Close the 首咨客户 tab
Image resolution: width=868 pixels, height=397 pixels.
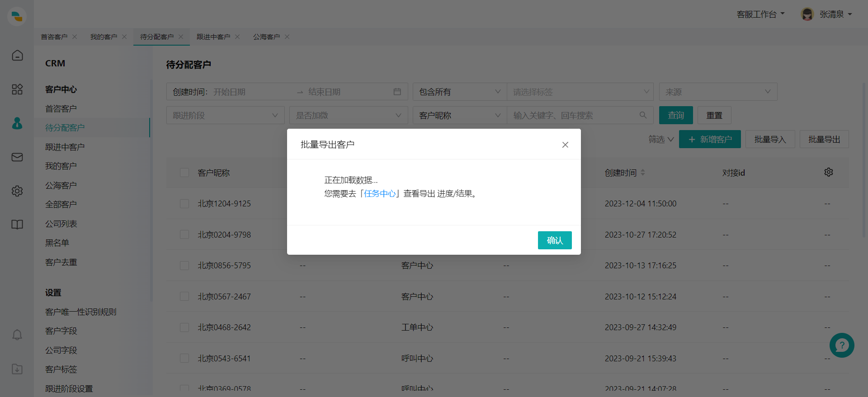tap(75, 37)
